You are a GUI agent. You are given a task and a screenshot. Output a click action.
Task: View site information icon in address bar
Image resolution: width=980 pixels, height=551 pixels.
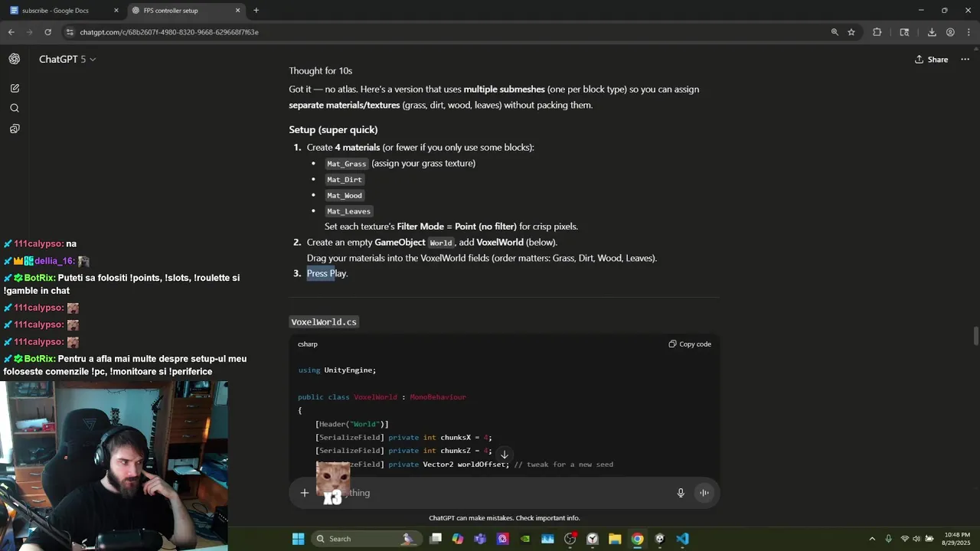(x=70, y=32)
